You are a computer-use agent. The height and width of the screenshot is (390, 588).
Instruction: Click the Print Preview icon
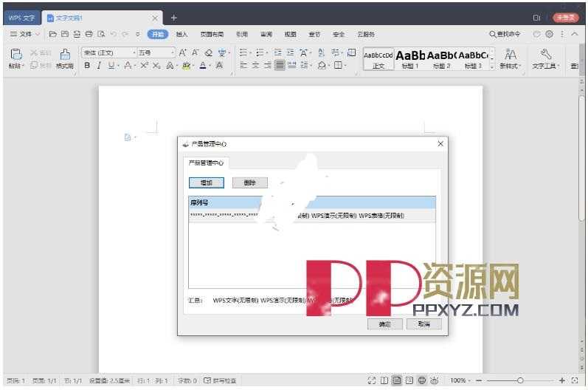coord(101,34)
